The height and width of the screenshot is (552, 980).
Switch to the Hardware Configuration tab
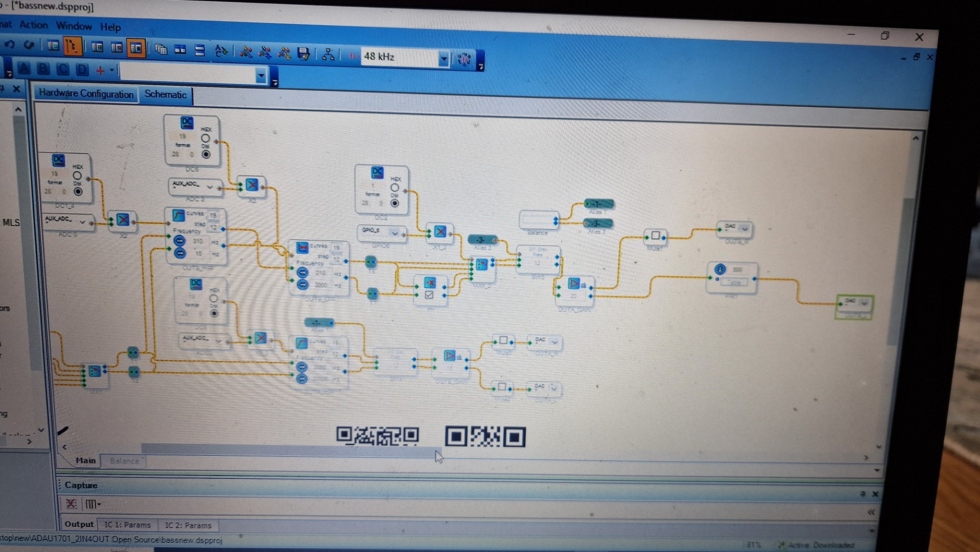pos(86,94)
